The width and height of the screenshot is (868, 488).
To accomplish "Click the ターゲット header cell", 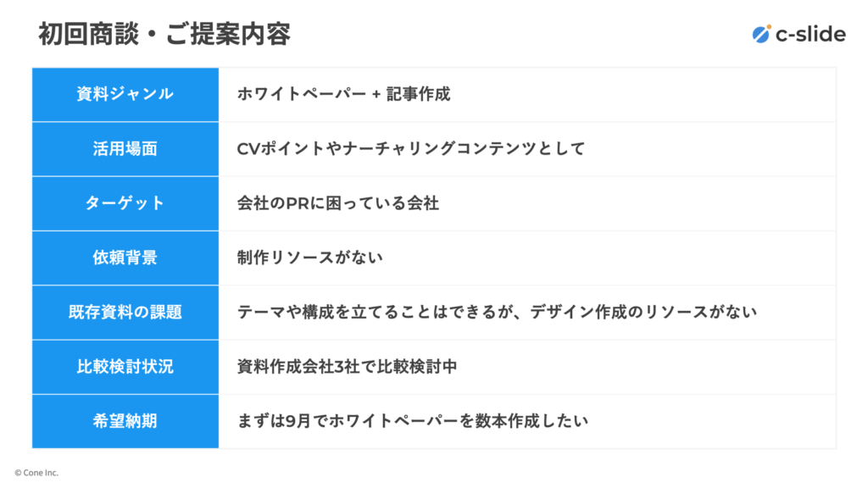I will click(125, 203).
